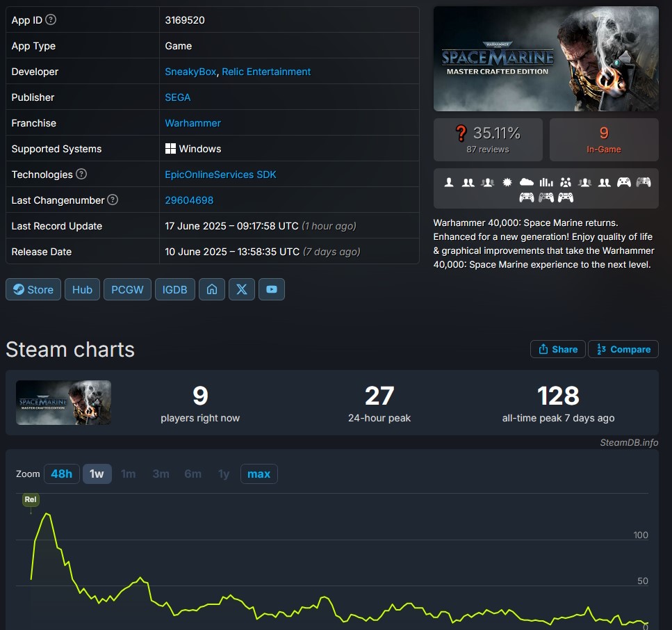Click the half-dimmed PlayStation controller icon
Viewport: 672px width, 630px height.
tap(546, 197)
